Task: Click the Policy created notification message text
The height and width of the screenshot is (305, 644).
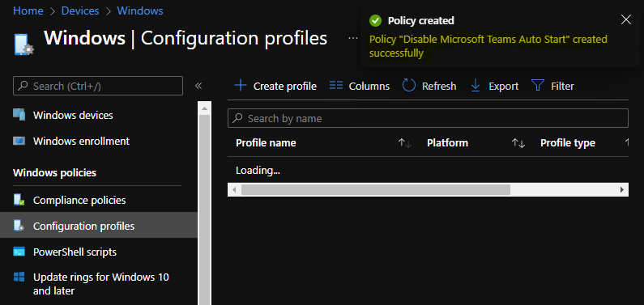Action: point(488,46)
